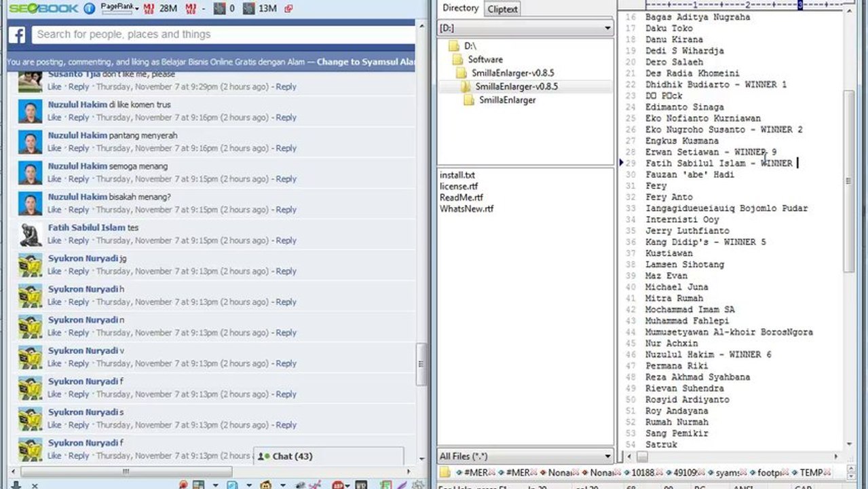The height and width of the screenshot is (489, 868).
Task: Switch to the syams document tab
Action: [725, 473]
